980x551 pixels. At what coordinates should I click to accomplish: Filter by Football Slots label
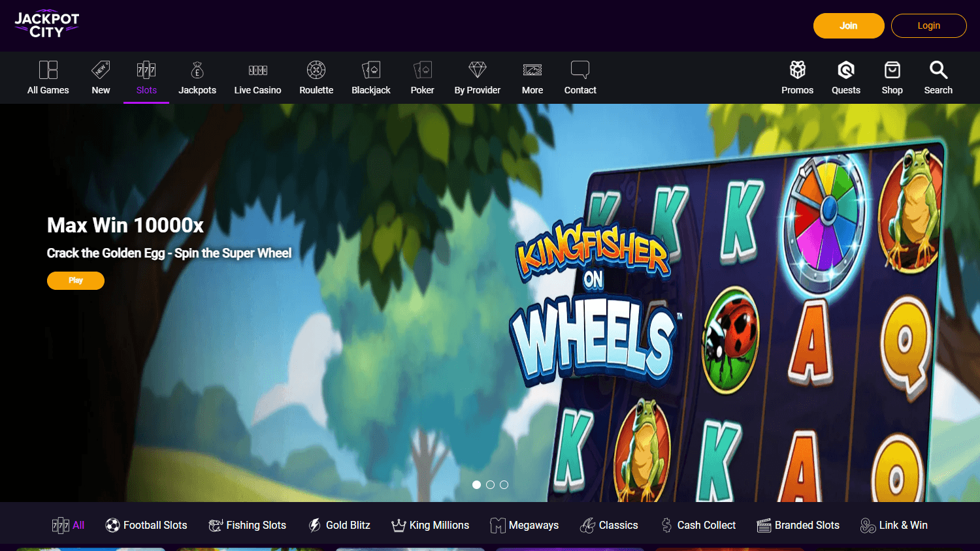[155, 525]
